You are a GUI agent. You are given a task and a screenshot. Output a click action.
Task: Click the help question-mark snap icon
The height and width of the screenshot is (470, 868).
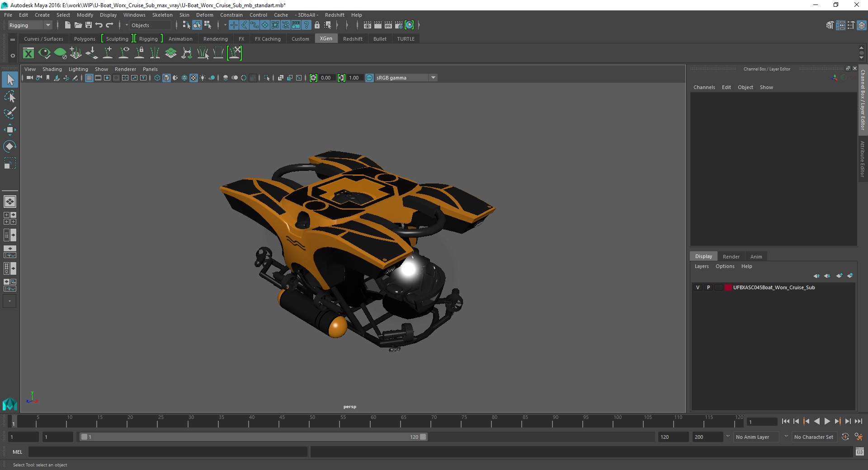click(x=307, y=25)
